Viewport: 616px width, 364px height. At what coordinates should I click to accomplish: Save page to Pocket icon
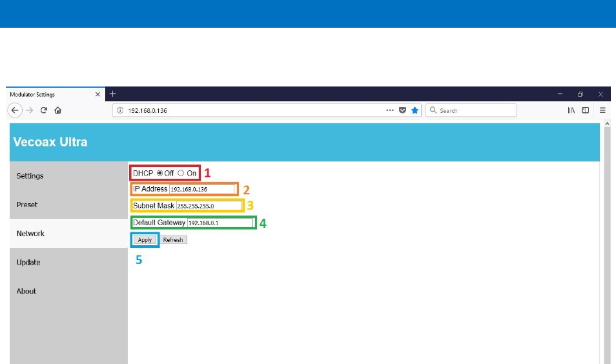[402, 110]
